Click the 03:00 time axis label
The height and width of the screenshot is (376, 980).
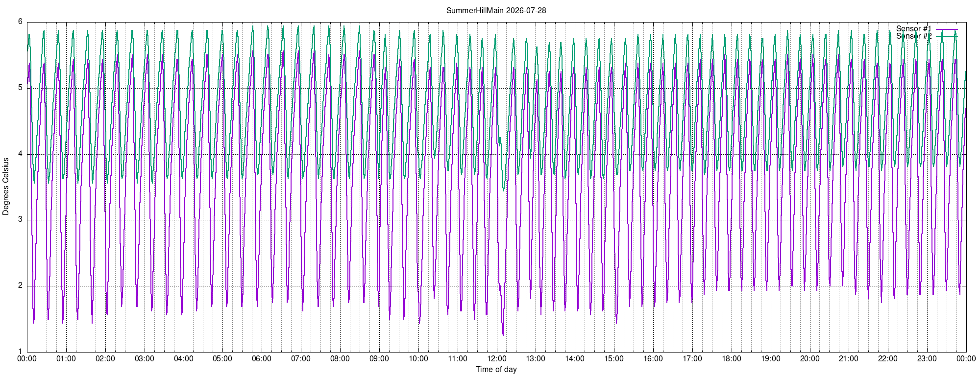pyautogui.click(x=145, y=359)
